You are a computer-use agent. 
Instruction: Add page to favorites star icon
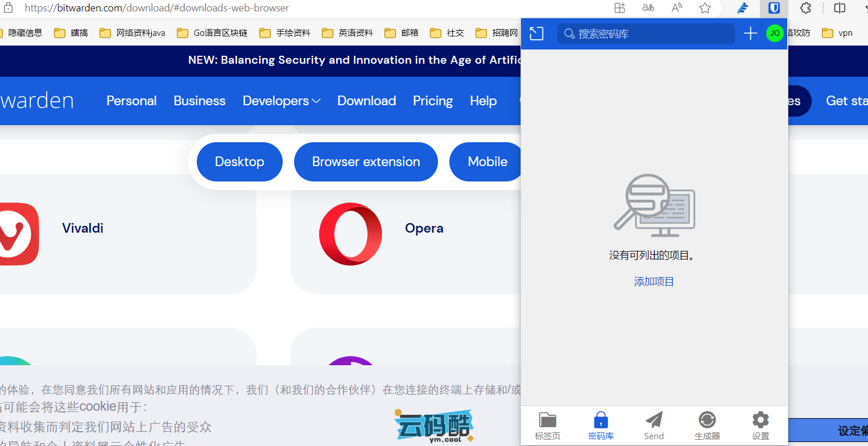click(x=705, y=8)
